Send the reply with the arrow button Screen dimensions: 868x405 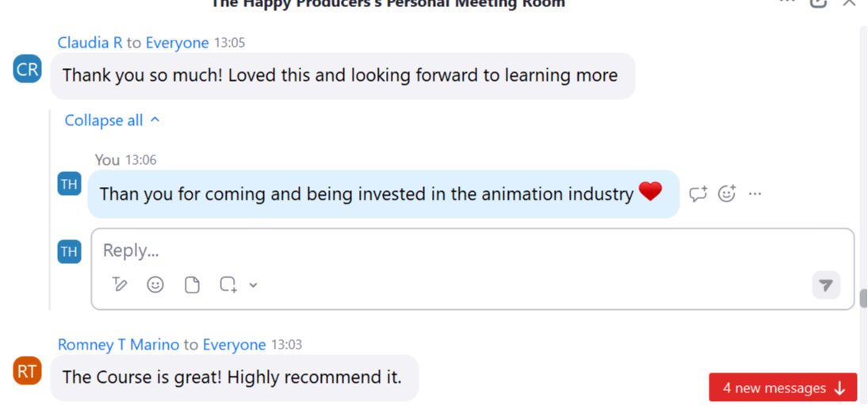click(x=826, y=285)
